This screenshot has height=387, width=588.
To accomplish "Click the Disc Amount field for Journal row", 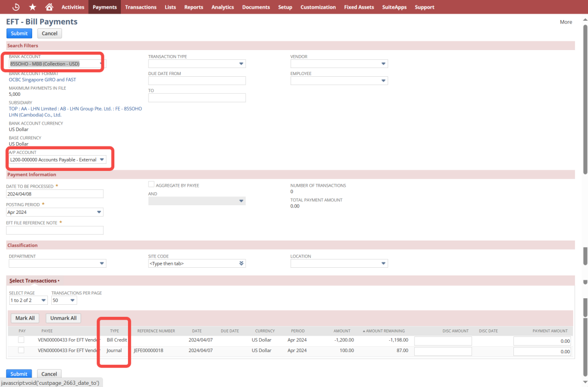I will 443,352.
